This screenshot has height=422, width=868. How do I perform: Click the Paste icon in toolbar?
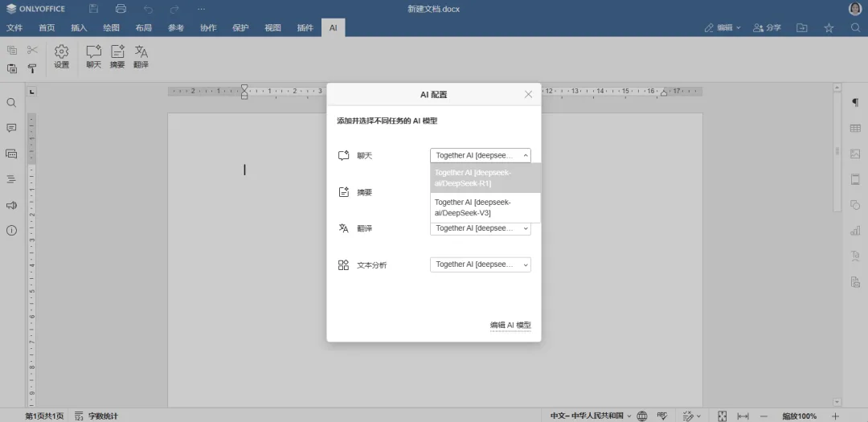11,68
